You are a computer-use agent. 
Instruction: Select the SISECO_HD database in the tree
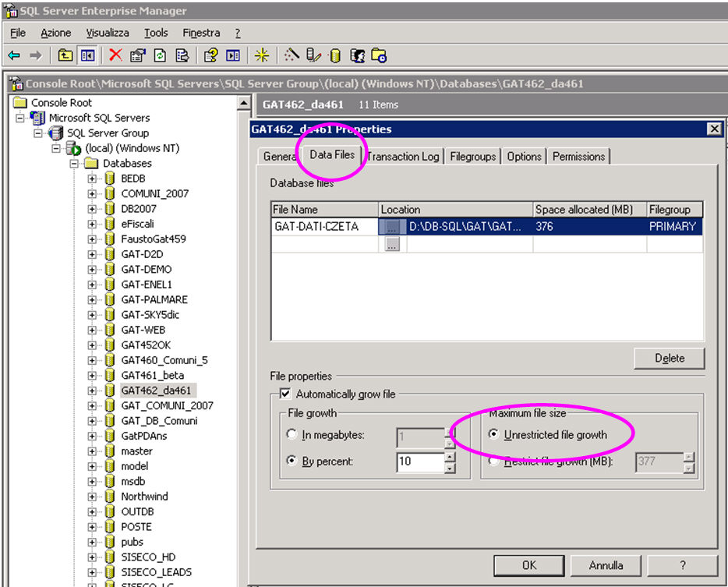[x=148, y=557]
